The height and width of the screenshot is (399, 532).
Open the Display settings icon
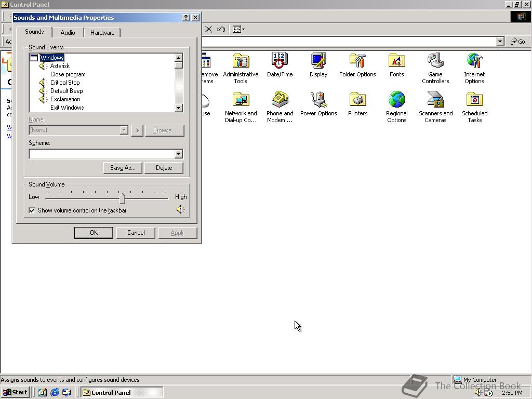318,61
